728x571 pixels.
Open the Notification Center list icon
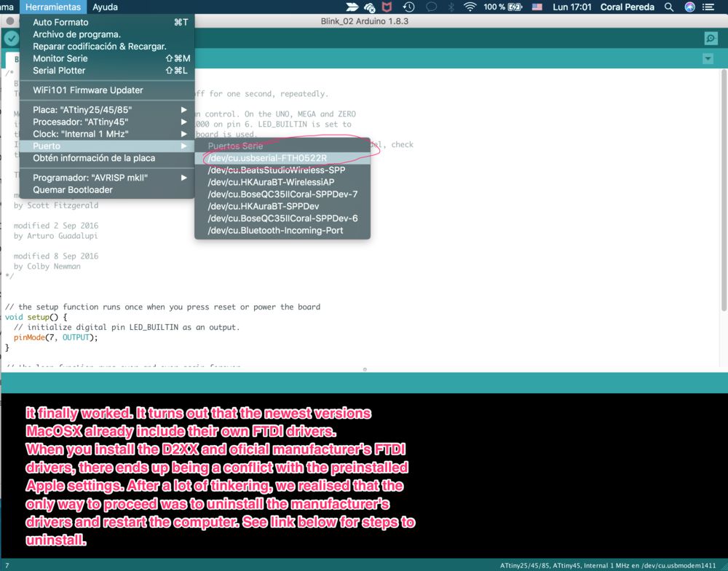pyautogui.click(x=708, y=7)
